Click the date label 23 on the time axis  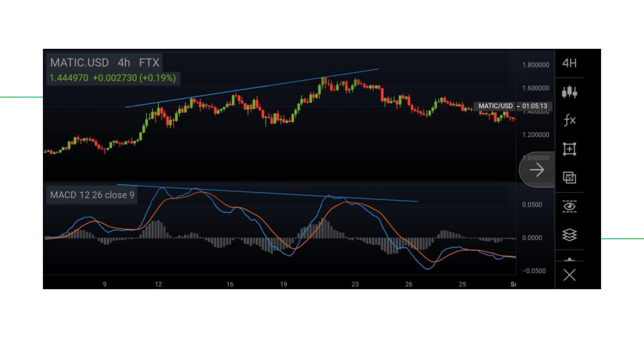point(355,284)
